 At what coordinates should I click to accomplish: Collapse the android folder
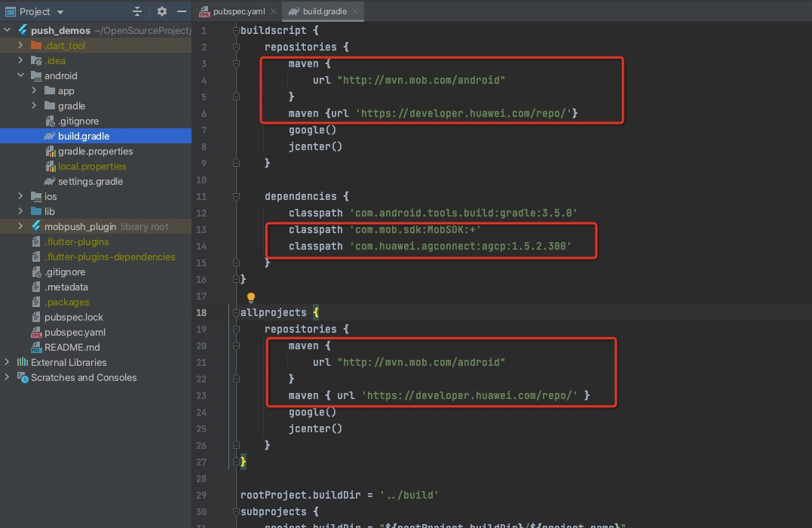point(20,75)
